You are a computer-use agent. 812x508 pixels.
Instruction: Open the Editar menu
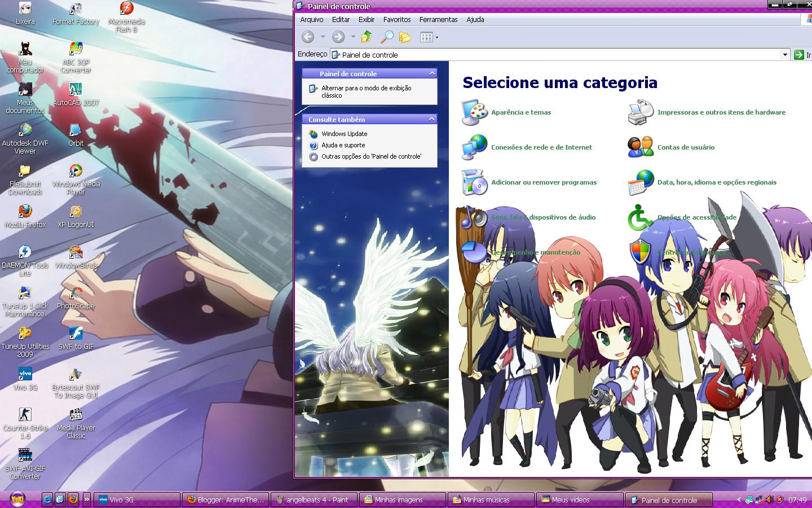341,19
